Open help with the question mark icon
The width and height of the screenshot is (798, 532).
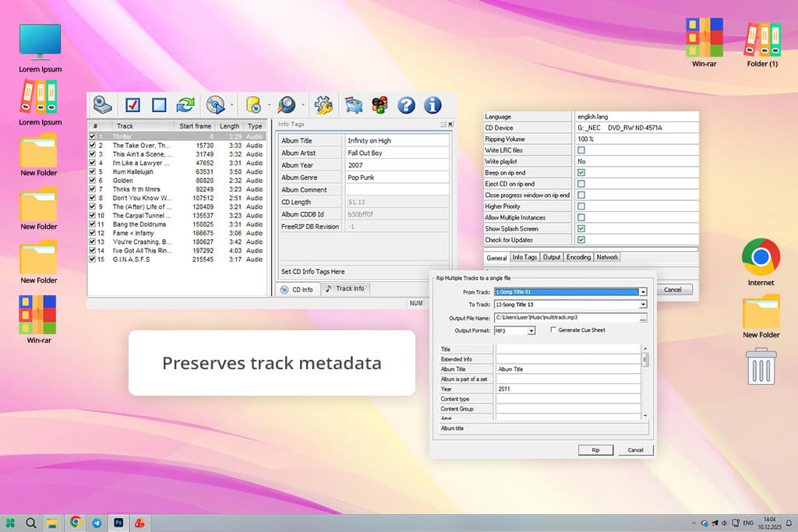pos(406,105)
